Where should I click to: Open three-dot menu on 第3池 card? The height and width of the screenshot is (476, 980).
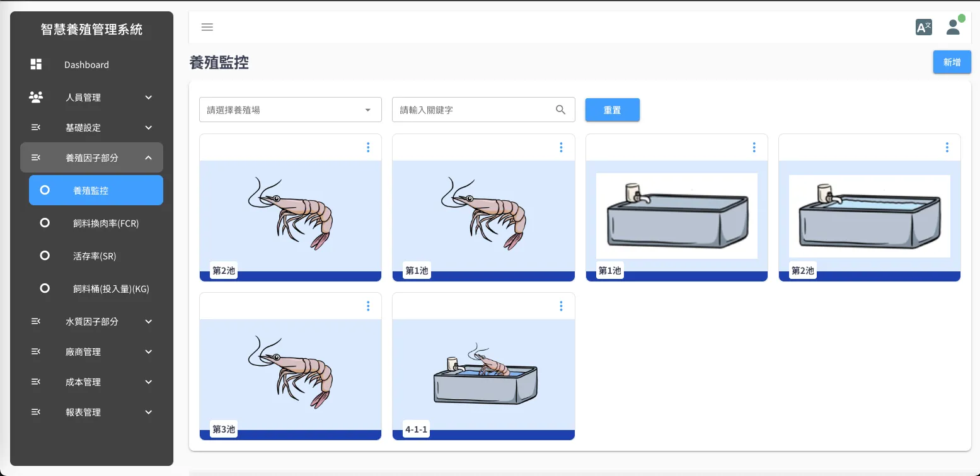click(368, 306)
